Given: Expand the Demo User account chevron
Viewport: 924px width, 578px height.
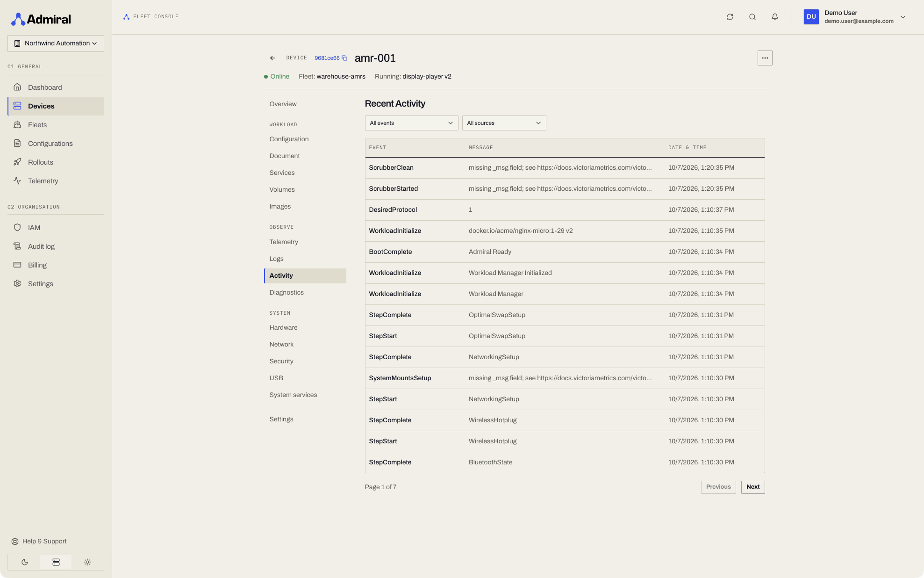Looking at the screenshot, I should [x=903, y=17].
